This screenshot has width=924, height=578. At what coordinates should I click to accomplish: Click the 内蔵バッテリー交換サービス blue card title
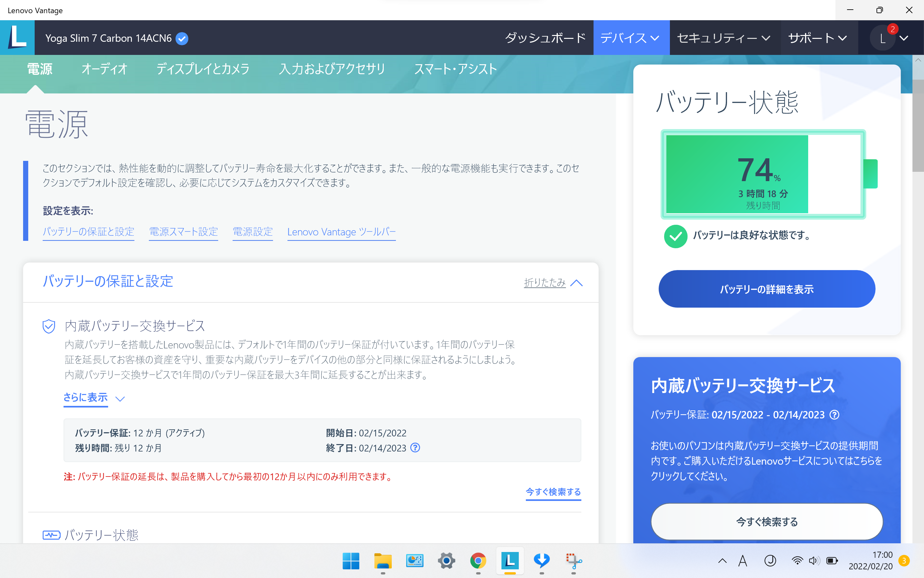[743, 386]
